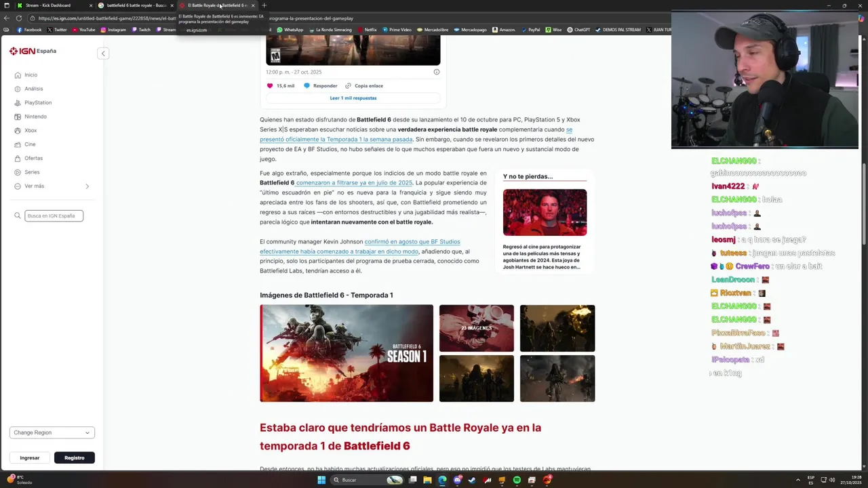Open ChatGPT bookmark

(578, 30)
